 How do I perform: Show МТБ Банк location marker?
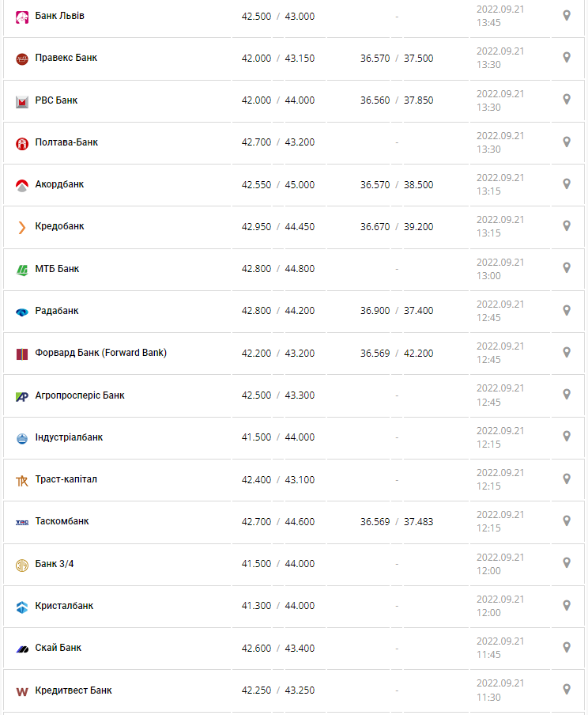pos(566,267)
